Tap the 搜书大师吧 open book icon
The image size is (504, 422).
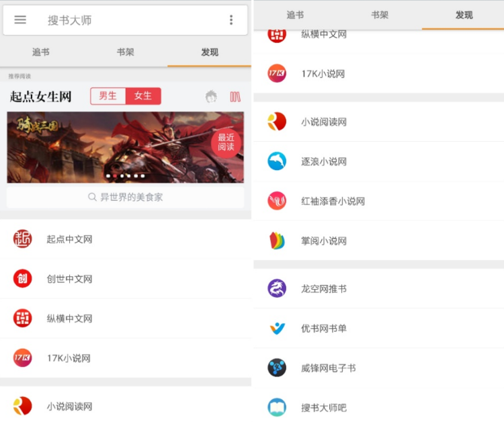pyautogui.click(x=277, y=407)
